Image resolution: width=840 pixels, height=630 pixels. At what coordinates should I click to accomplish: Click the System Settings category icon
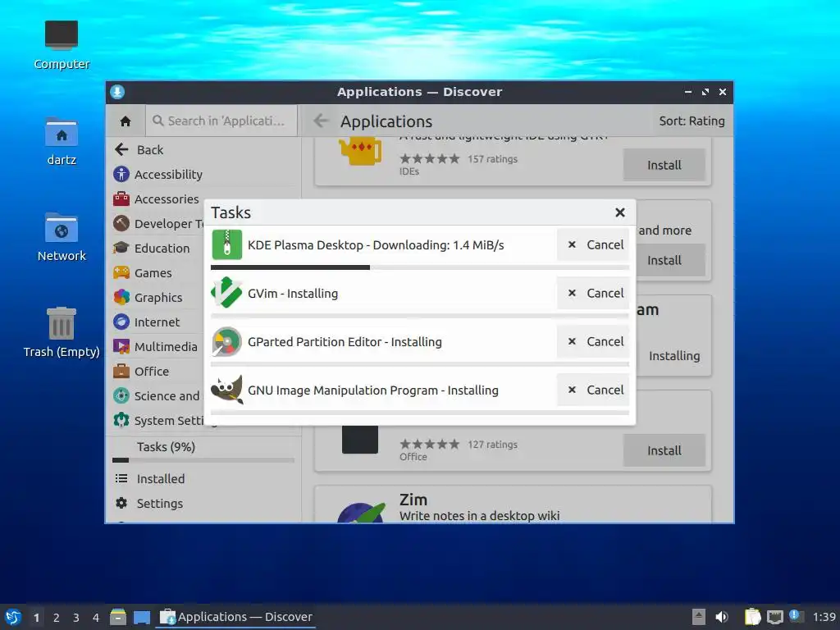[121, 420]
